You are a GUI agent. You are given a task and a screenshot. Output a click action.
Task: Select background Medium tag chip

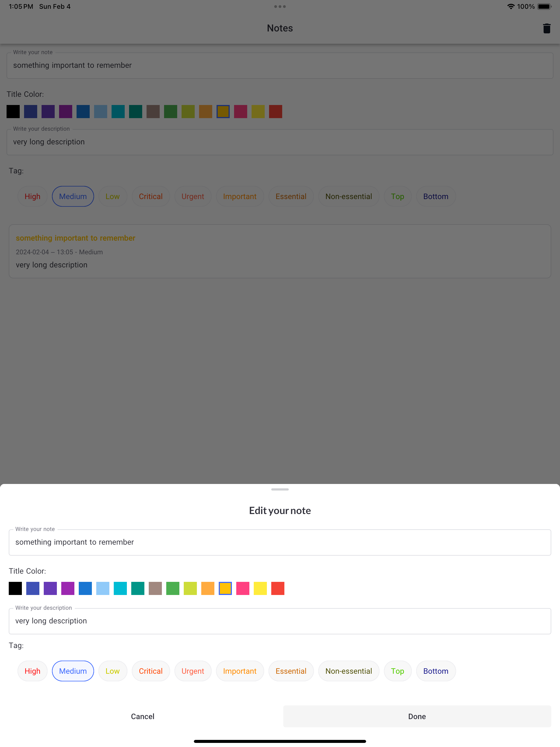pos(73,196)
